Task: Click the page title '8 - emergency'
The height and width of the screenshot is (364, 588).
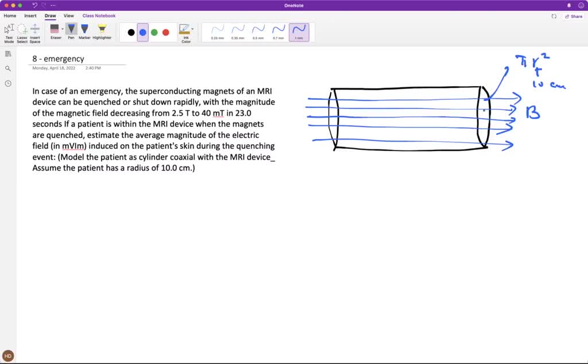Action: (59, 59)
